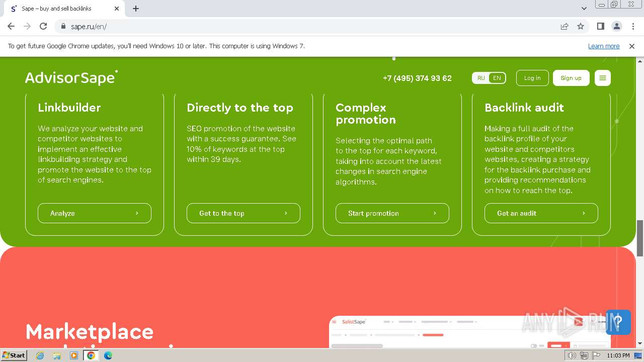Open Chrome side panel
This screenshot has width=644, height=362.
pyautogui.click(x=601, y=26)
